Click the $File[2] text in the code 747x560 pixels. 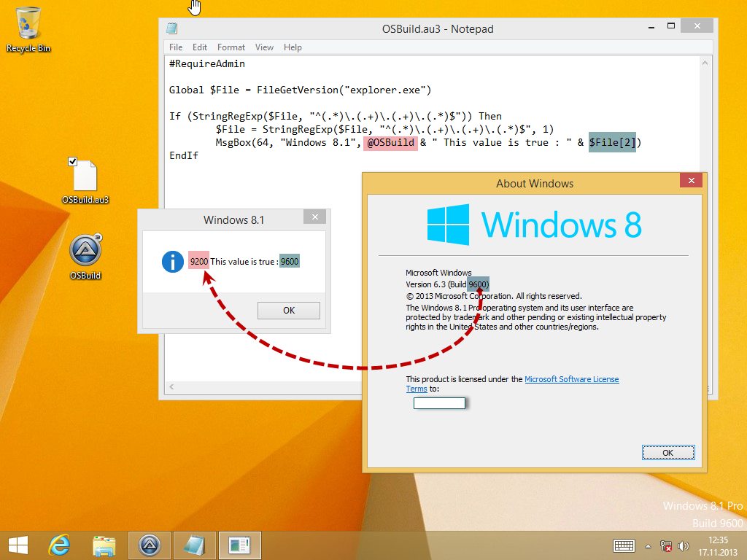coord(612,142)
